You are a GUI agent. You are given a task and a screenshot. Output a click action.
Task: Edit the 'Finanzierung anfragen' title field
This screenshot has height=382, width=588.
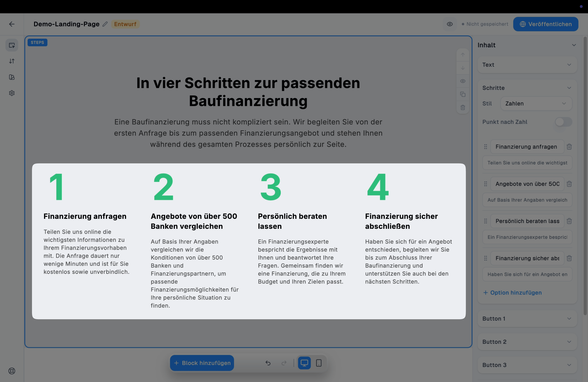[x=527, y=147]
